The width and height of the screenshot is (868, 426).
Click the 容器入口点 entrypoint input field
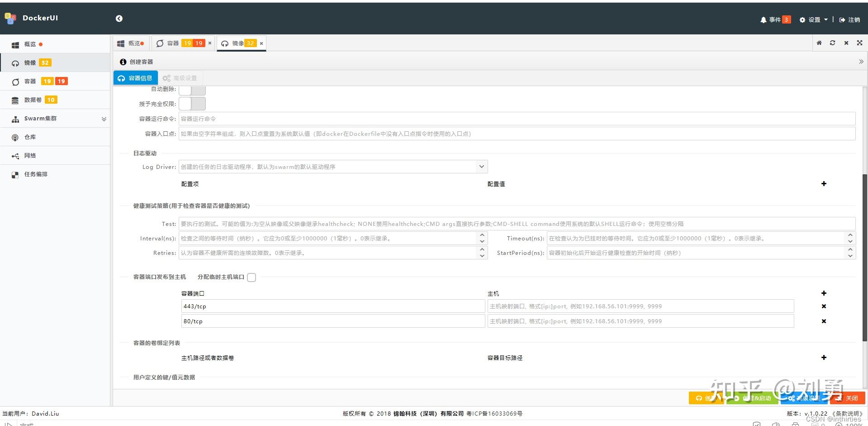(407, 134)
